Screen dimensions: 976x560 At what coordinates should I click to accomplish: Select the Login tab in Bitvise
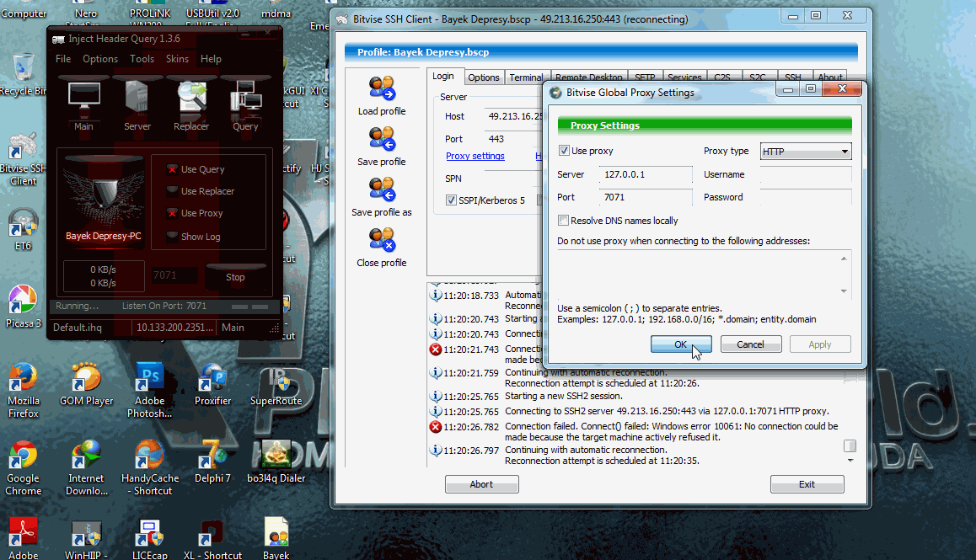pos(443,76)
